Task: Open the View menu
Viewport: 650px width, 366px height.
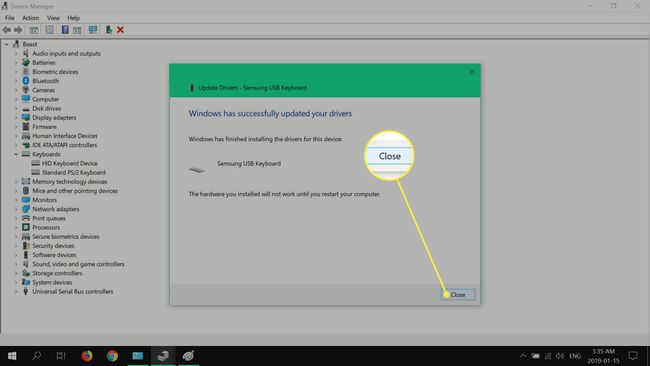Action: (53, 18)
